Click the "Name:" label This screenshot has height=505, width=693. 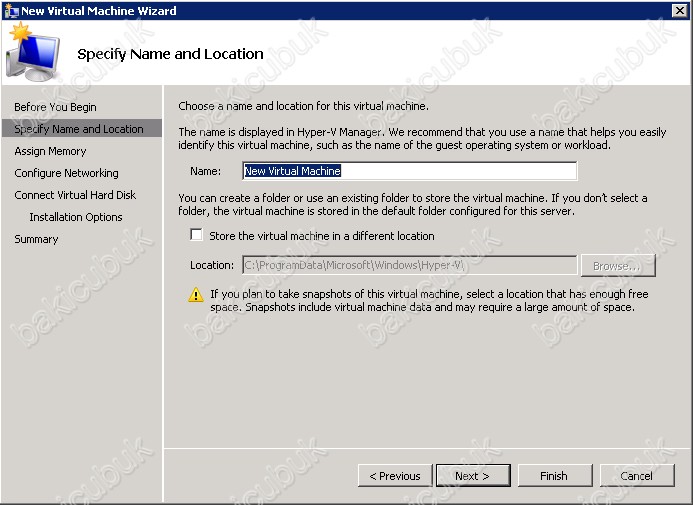click(206, 171)
